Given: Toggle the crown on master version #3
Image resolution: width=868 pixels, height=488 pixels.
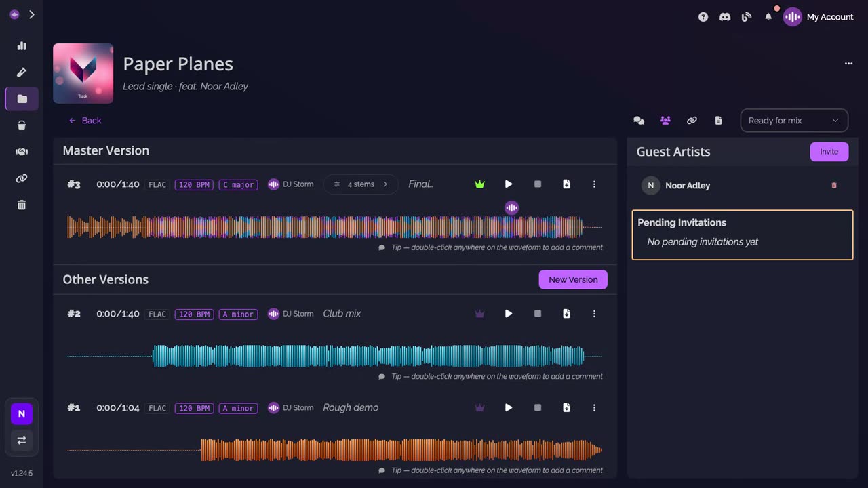Looking at the screenshot, I should [480, 184].
